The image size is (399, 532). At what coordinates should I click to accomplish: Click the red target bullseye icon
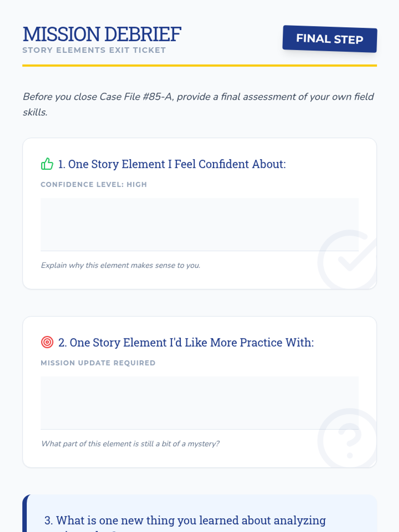click(47, 342)
